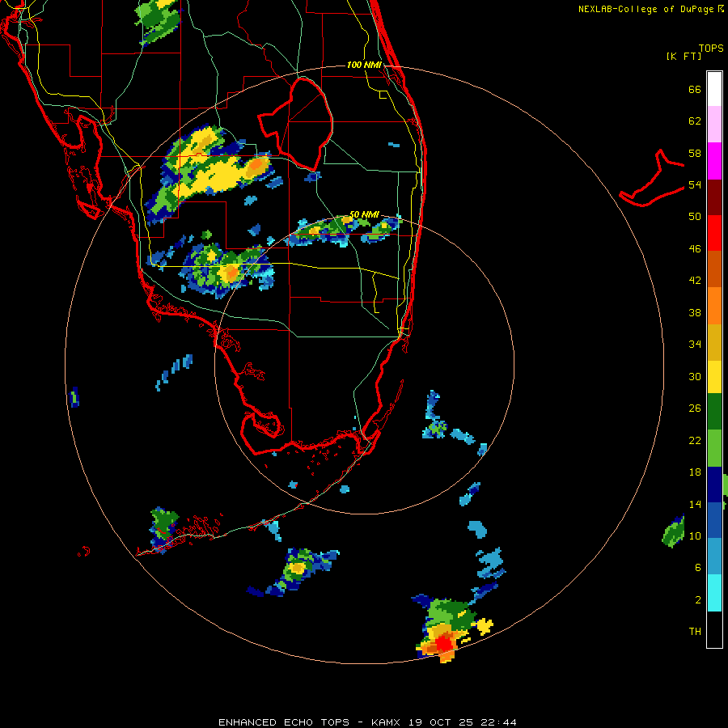Pick the gold legend swatch
This screenshot has height=728, width=728.
coord(714,342)
